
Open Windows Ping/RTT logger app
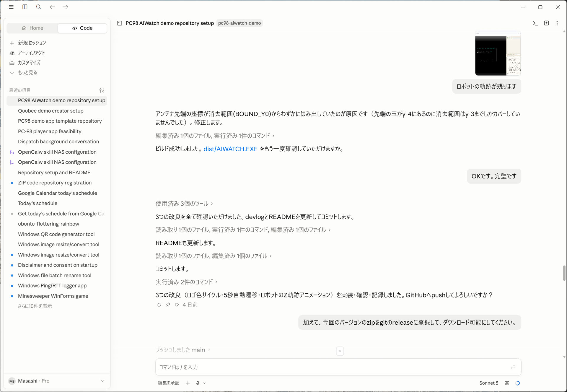point(52,286)
